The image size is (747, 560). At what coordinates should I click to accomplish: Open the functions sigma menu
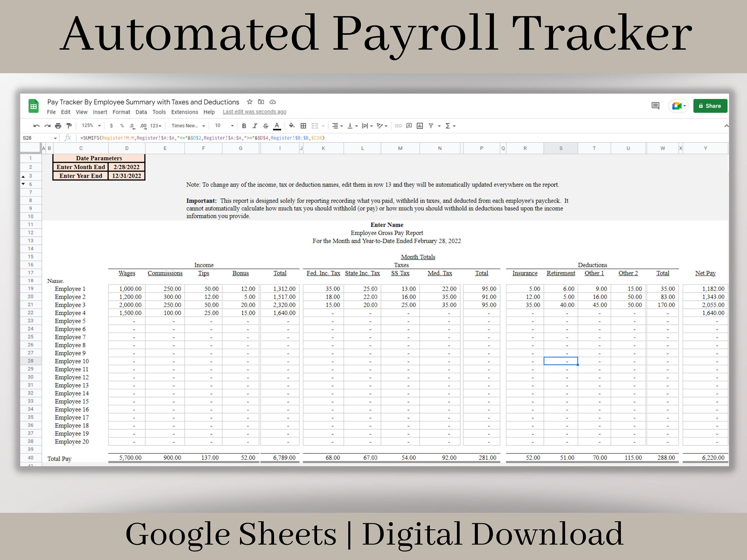(x=450, y=126)
